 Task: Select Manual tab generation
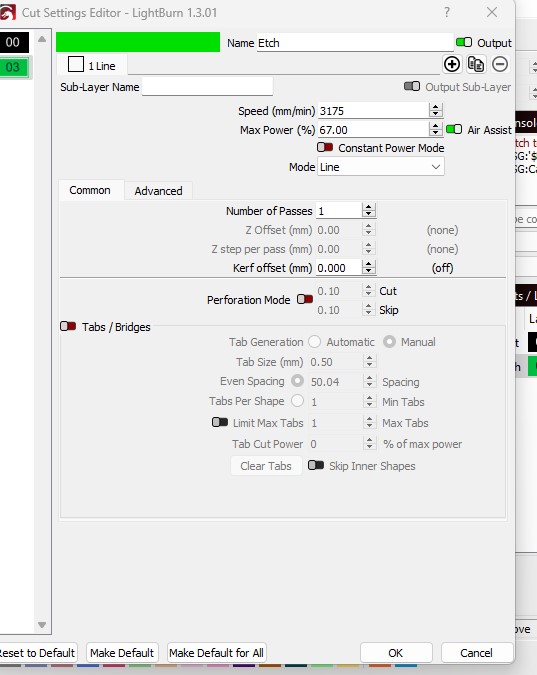pos(389,342)
